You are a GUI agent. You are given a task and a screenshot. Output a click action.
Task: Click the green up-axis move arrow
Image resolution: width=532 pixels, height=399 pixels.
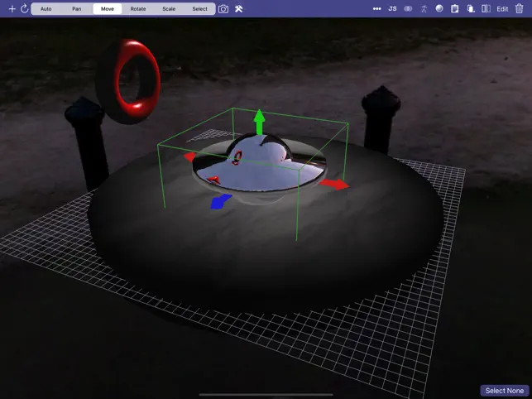coord(259,122)
